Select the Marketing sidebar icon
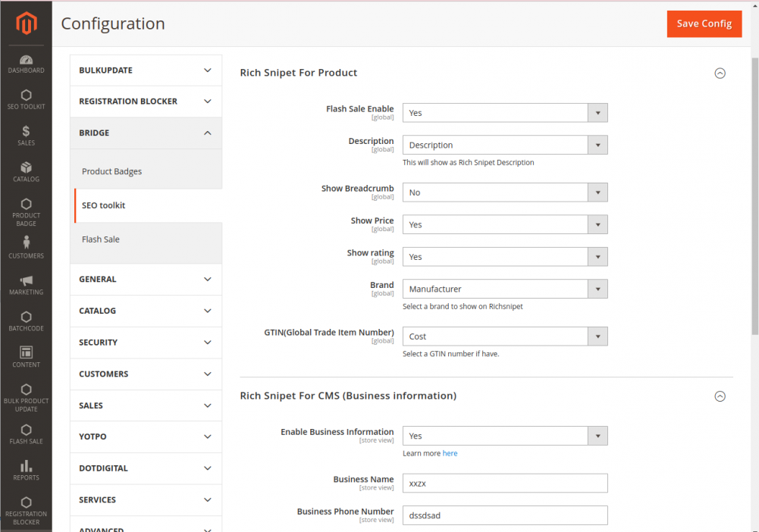This screenshot has width=759, height=532. 26,284
